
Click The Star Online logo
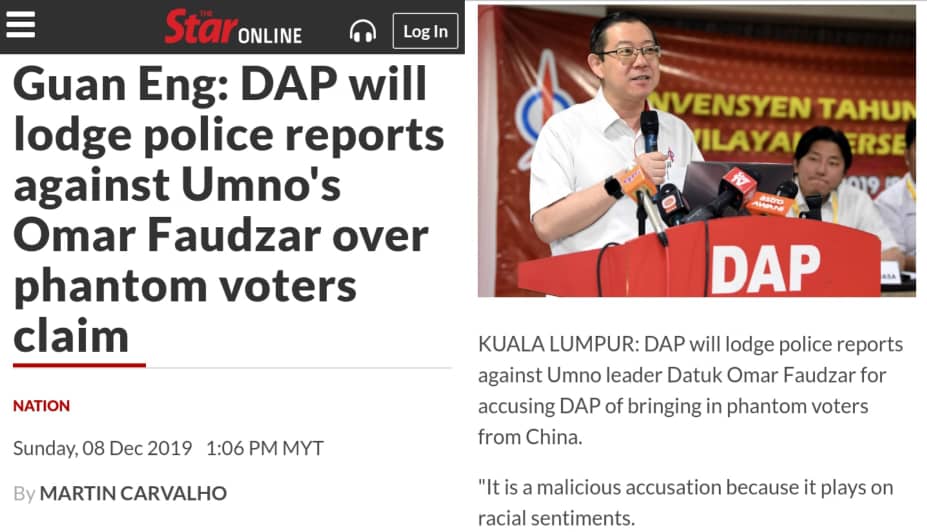[x=233, y=27]
